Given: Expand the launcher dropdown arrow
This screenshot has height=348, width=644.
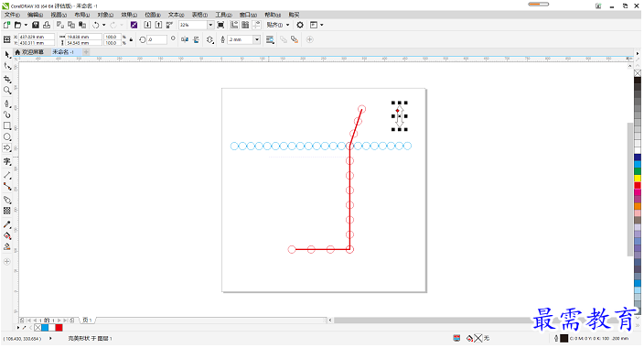Looking at the screenshot, I should pos(322,25).
